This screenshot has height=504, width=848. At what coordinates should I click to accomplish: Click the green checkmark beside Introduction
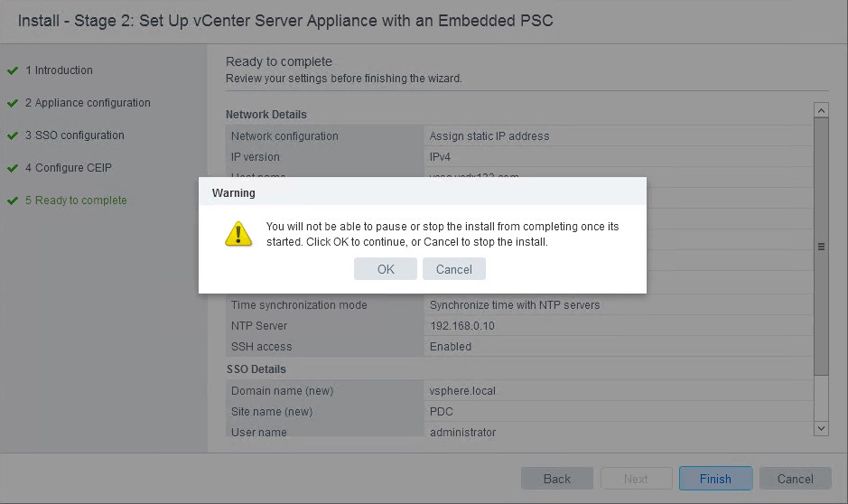13,70
